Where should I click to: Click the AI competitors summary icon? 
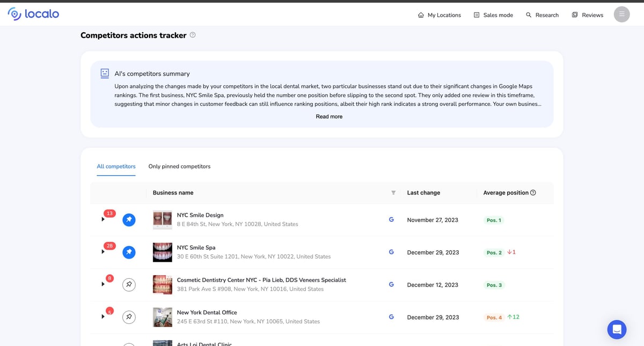point(105,73)
